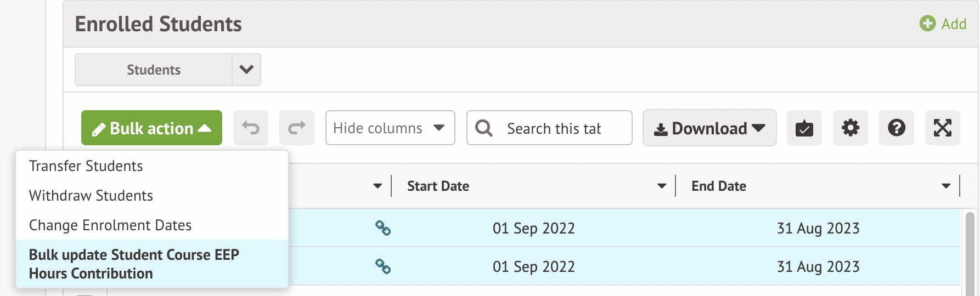
Task: Click the undo arrow icon
Action: click(x=251, y=128)
